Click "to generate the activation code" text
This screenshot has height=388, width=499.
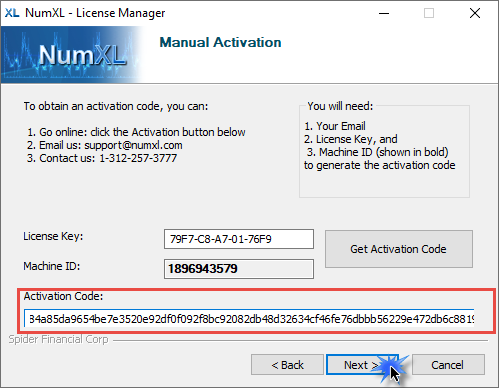380,165
